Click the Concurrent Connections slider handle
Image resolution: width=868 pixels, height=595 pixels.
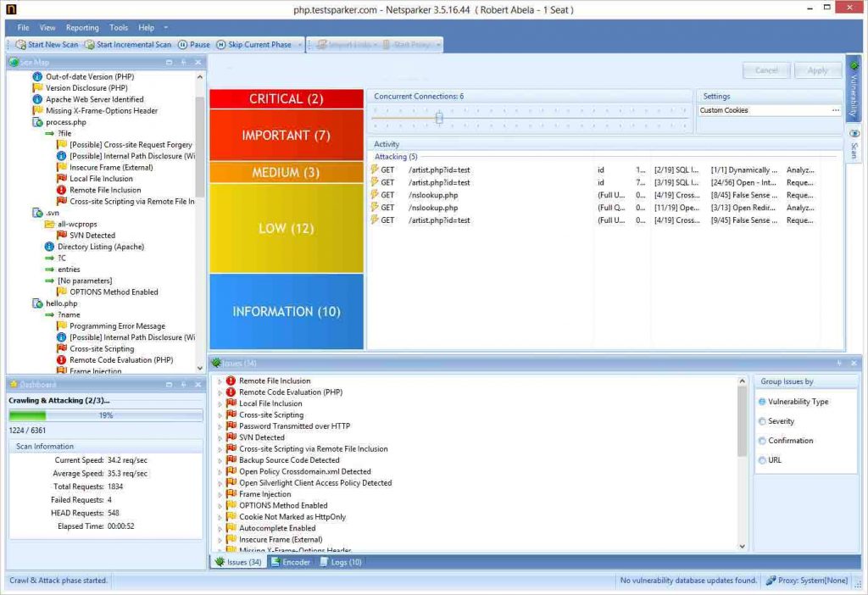439,118
